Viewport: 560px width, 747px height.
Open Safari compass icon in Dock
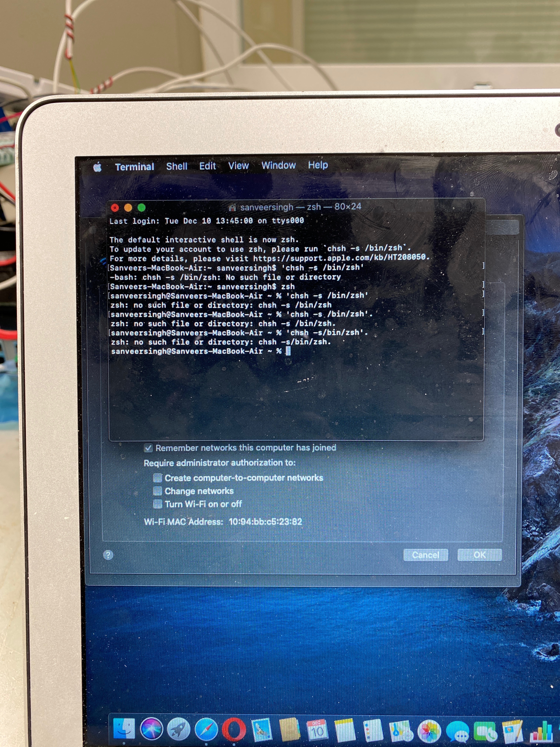(206, 729)
